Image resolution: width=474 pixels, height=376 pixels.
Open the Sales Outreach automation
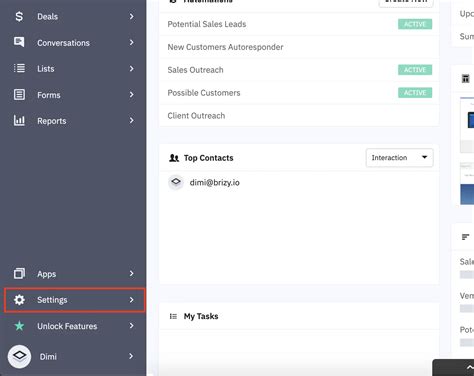[195, 70]
